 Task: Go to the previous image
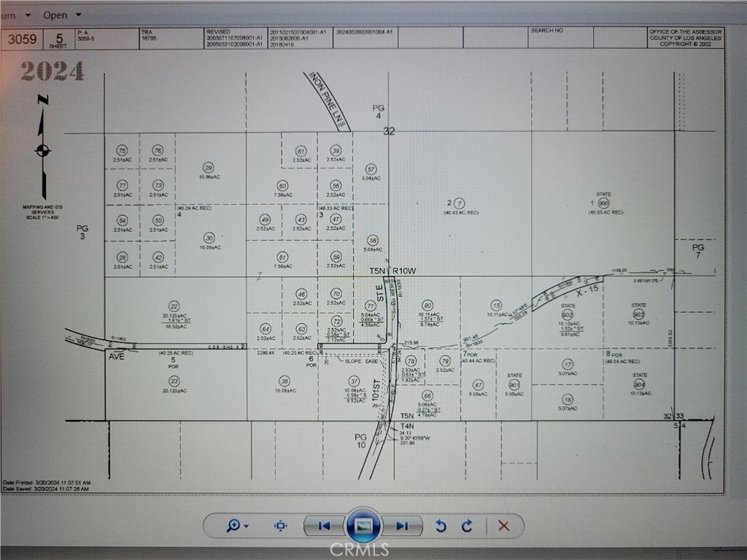point(324,525)
